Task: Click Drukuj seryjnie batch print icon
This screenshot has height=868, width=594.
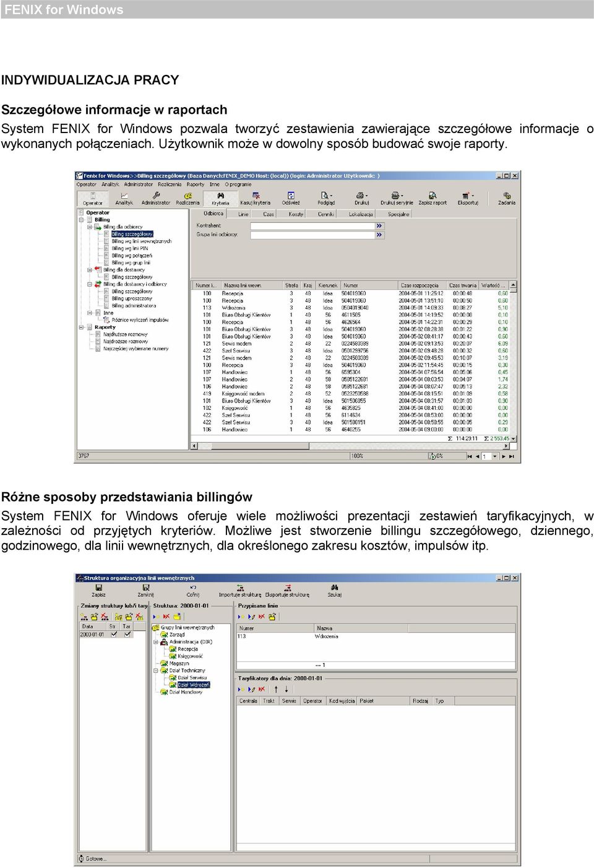Action: tap(397, 199)
